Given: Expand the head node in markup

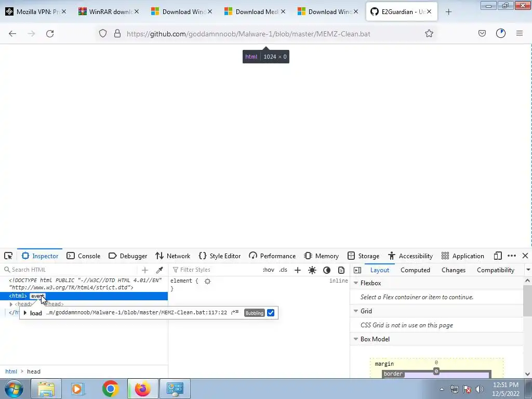Looking at the screenshot, I should click(x=11, y=304).
